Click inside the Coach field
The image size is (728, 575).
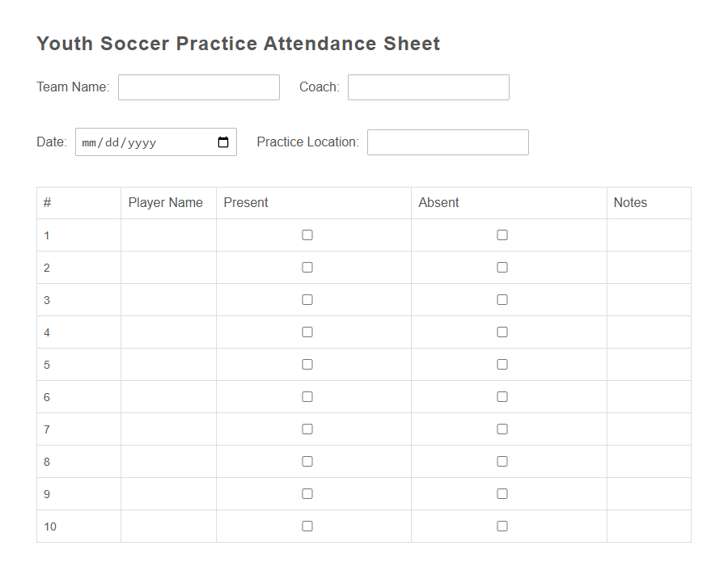coord(428,87)
